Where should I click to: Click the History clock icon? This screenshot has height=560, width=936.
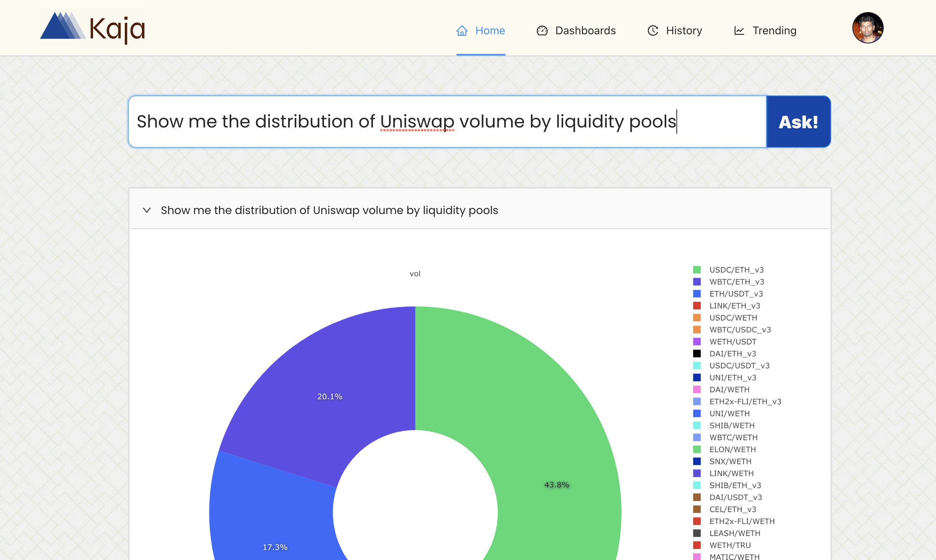(x=653, y=31)
